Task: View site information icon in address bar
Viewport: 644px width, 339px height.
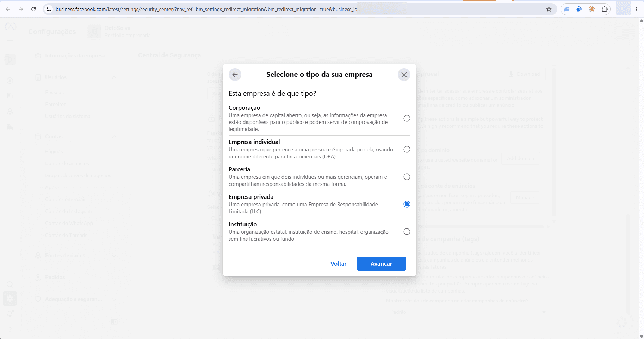Action: (x=49, y=9)
